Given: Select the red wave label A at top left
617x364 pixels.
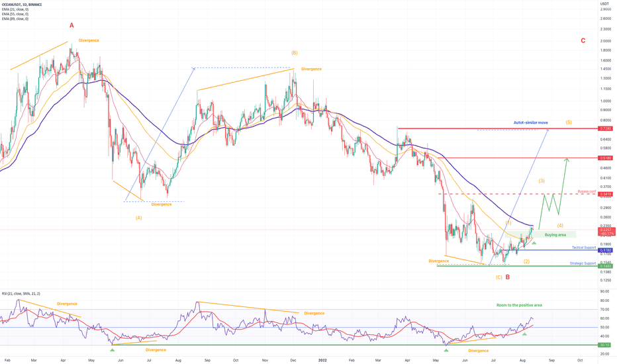Looking at the screenshot, I should [x=71, y=26].
